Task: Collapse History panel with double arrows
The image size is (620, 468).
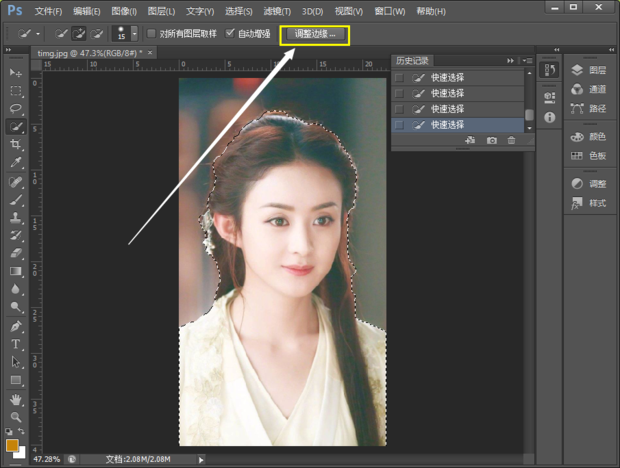Action: [x=510, y=60]
